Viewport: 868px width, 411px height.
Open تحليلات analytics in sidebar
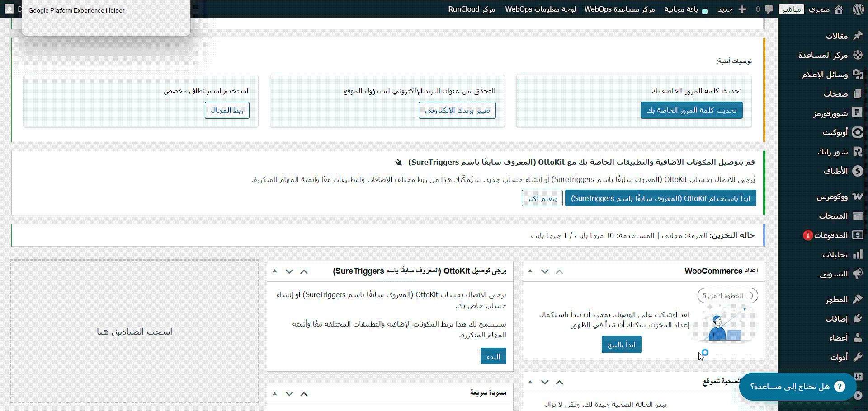click(835, 255)
